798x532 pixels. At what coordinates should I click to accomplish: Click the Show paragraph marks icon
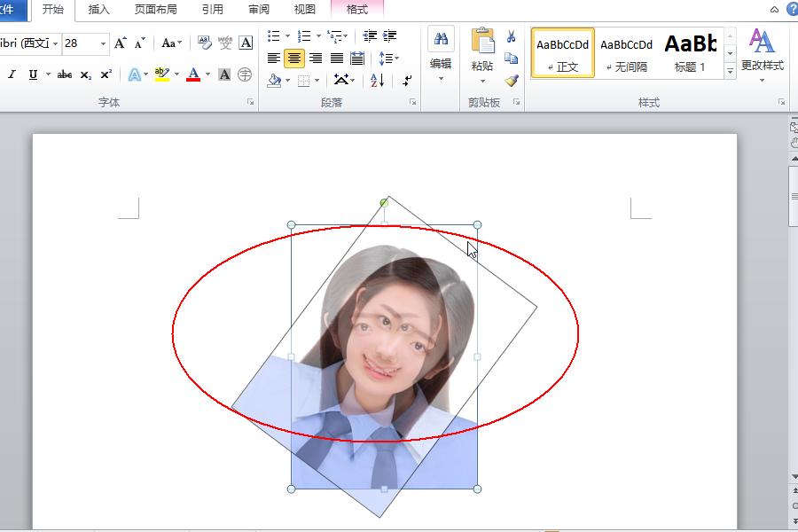pos(407,81)
